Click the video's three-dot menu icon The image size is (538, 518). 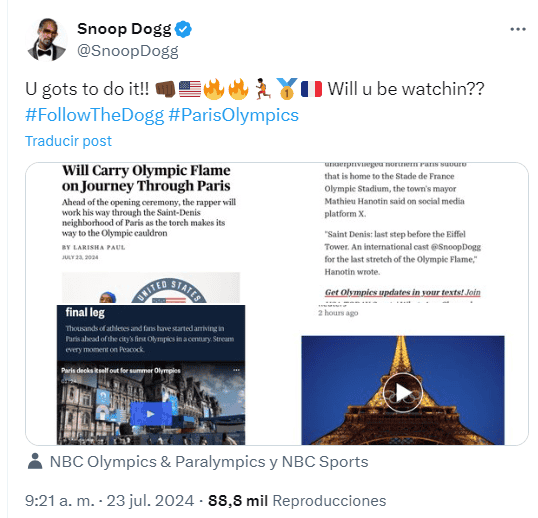click(x=236, y=370)
